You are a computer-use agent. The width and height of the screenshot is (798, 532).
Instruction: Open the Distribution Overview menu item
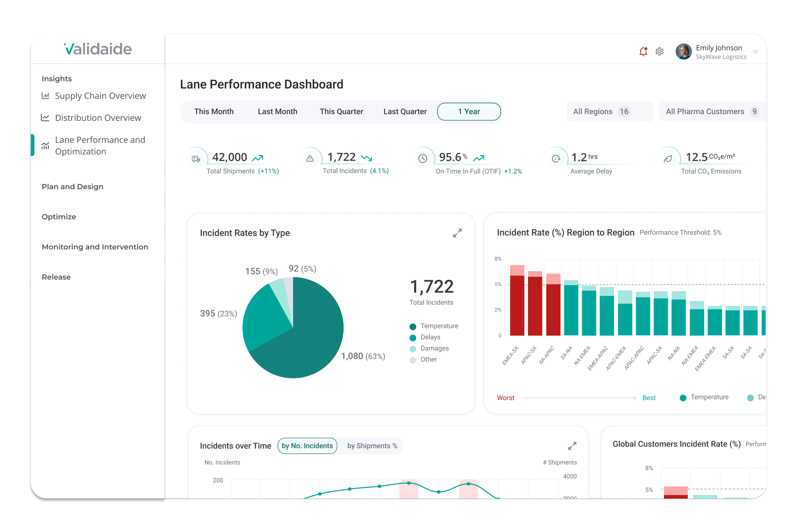point(98,118)
